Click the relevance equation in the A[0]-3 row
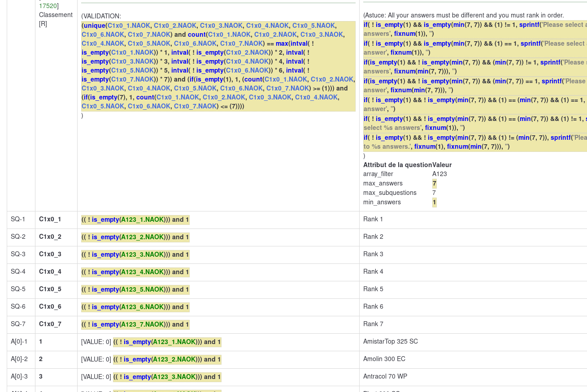Image resolution: width=587 pixels, height=392 pixels. [x=167, y=377]
